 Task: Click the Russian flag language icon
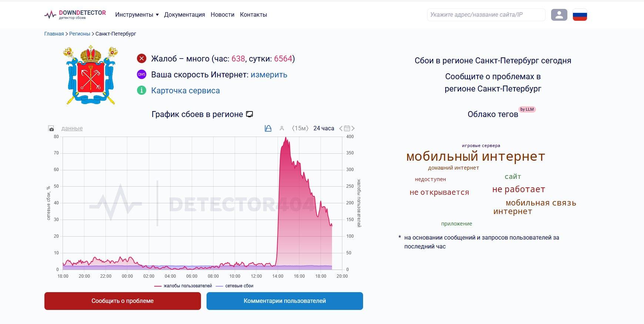tap(580, 15)
